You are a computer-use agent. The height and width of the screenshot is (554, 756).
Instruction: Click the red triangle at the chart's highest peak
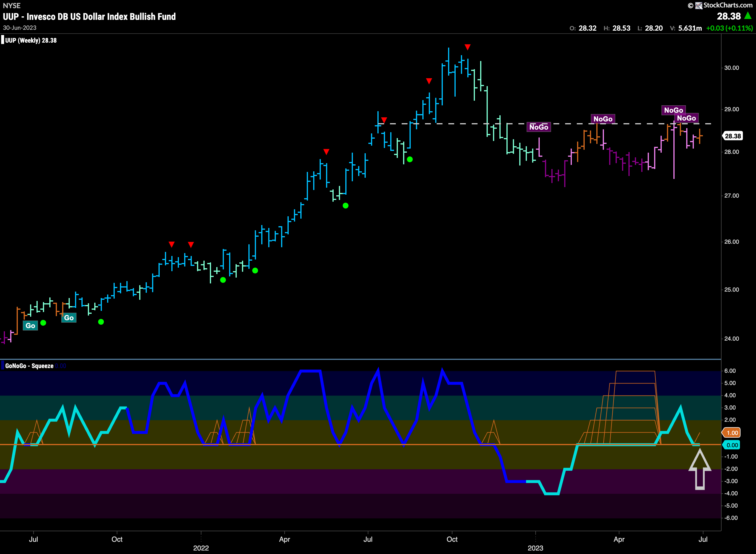pyautogui.click(x=468, y=47)
